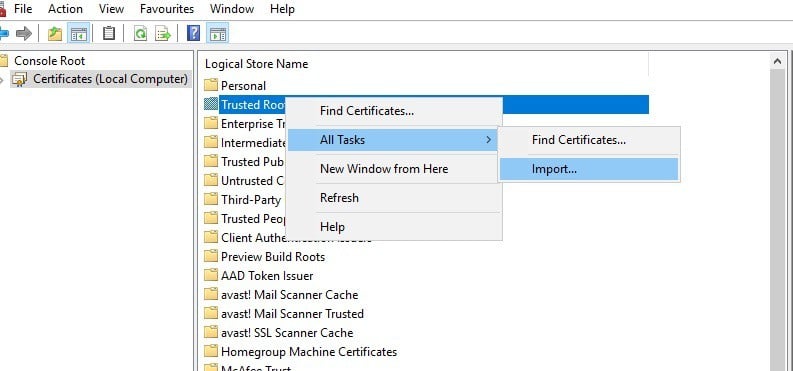Click the gray Forward arrow in toolbar
This screenshot has width=793, height=371.
click(x=24, y=34)
